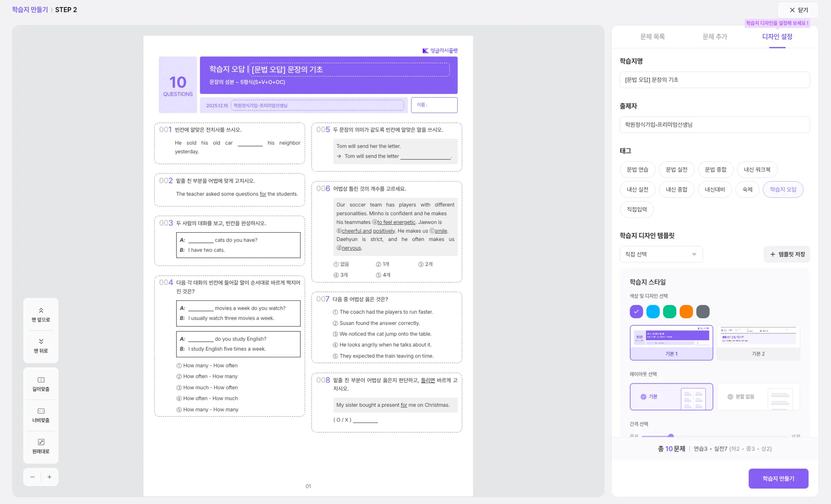
Task: Switch to the 문제 목록 tab
Action: [652, 36]
